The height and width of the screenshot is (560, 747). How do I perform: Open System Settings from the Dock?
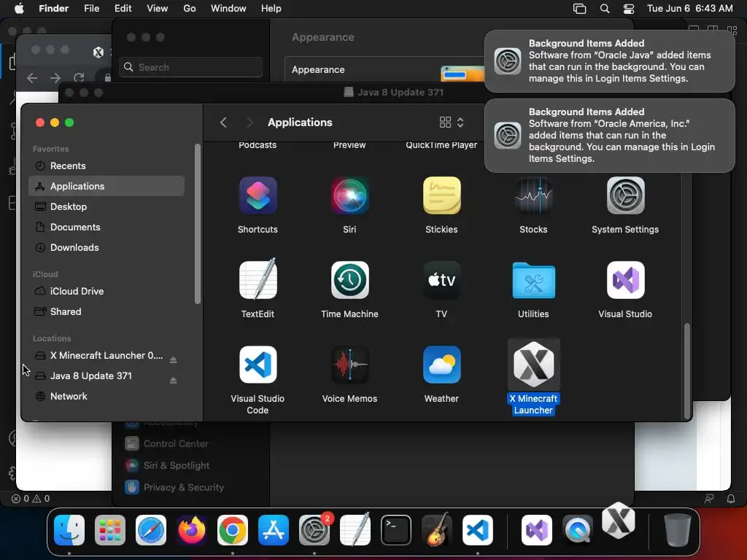[314, 530]
